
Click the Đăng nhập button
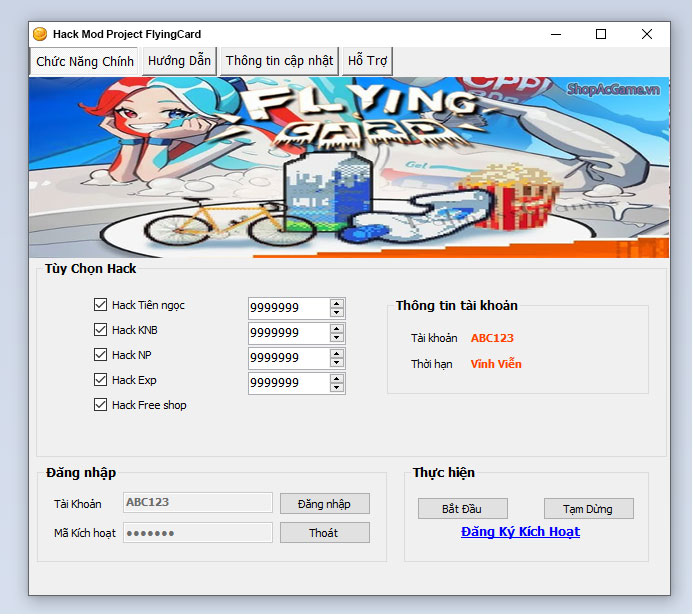pyautogui.click(x=325, y=504)
